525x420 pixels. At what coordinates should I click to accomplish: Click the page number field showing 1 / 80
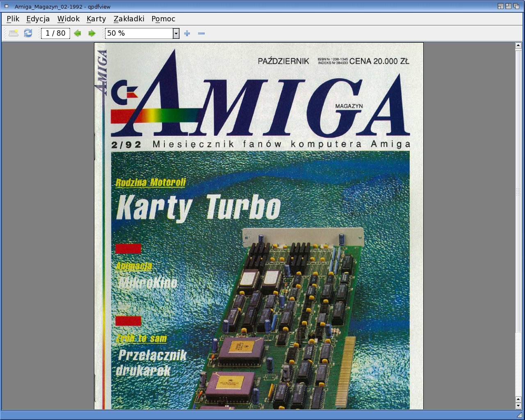point(55,33)
